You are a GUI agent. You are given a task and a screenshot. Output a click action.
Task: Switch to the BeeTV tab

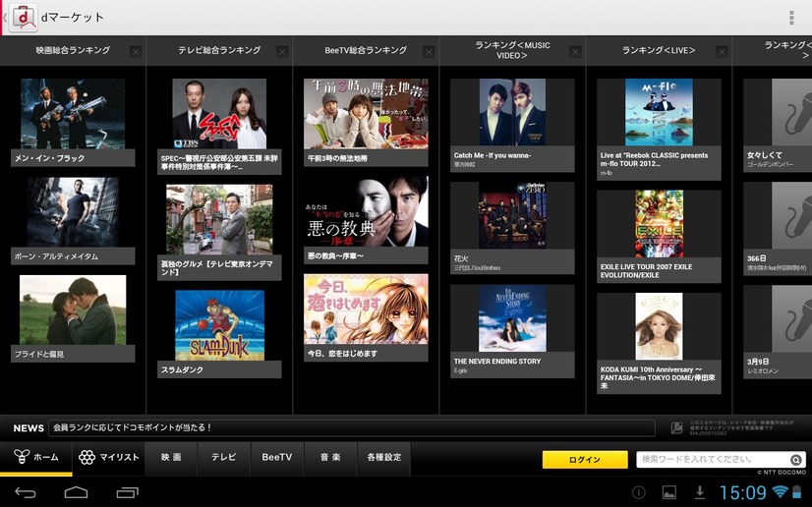click(x=277, y=457)
